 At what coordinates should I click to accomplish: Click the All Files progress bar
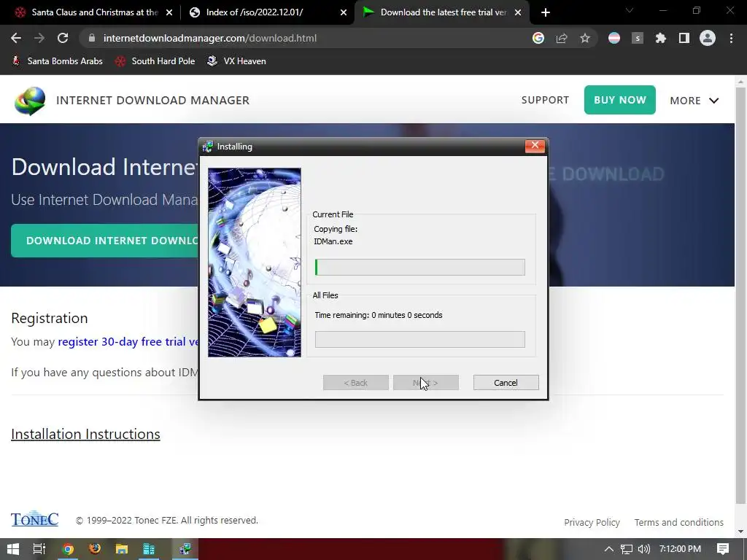[419, 340]
